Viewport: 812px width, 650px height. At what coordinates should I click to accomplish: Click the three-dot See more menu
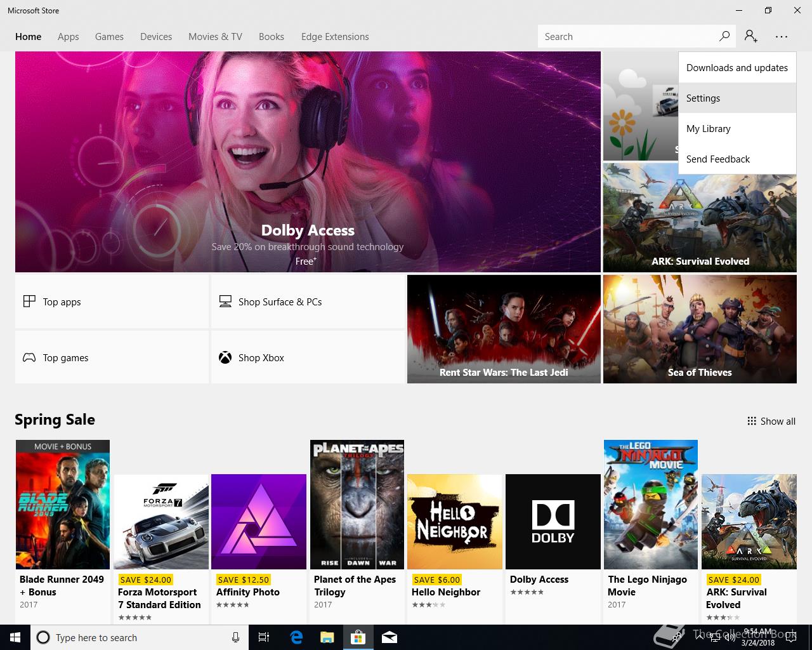(x=782, y=36)
